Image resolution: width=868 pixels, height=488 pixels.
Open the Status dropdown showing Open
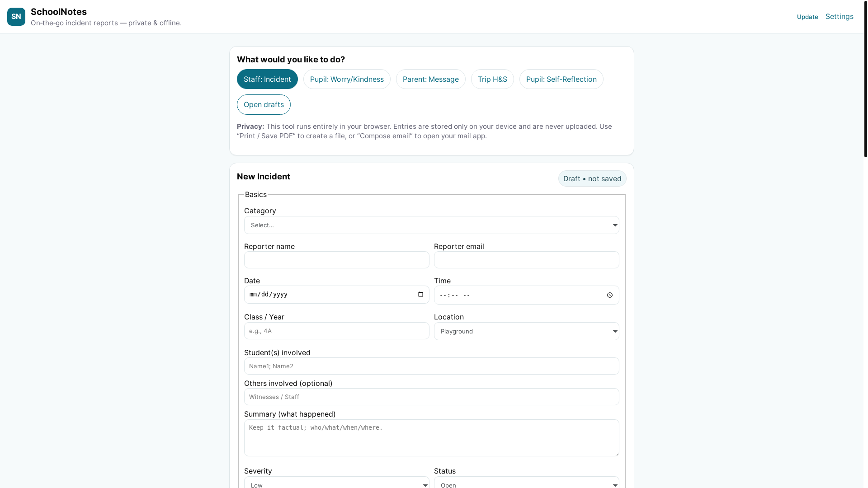click(x=526, y=483)
